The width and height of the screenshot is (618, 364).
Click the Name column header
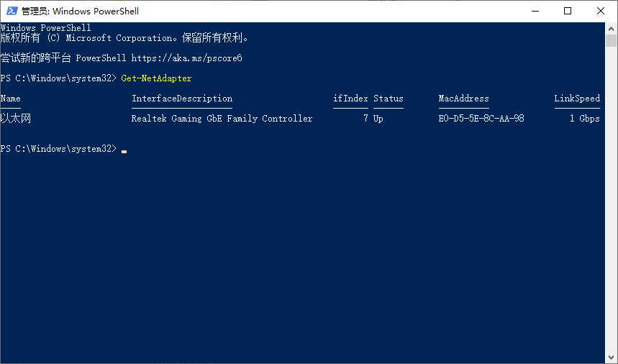tap(11, 99)
